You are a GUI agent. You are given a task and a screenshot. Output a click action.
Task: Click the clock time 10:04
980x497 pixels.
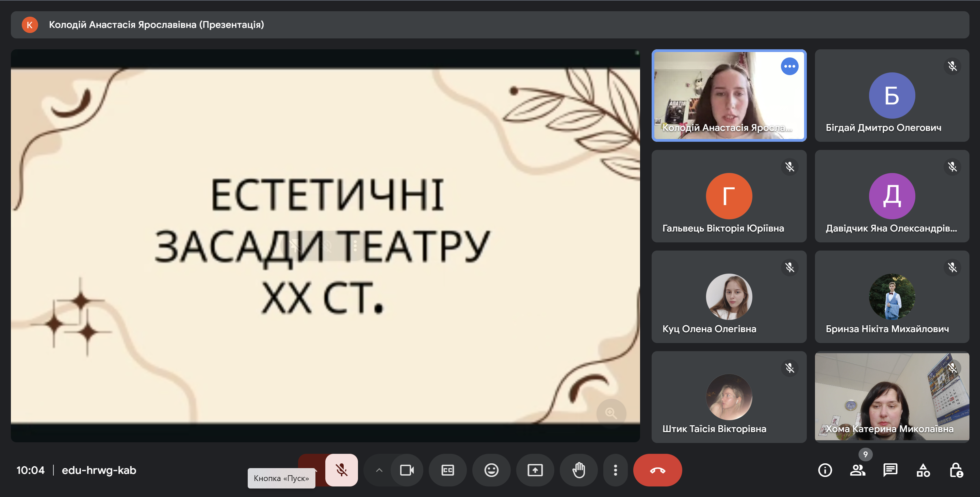click(x=30, y=470)
